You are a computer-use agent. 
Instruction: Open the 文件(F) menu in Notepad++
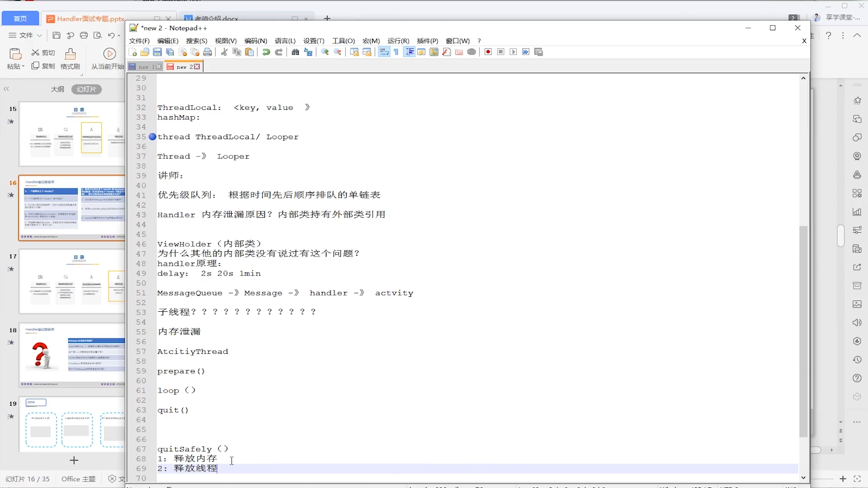139,41
